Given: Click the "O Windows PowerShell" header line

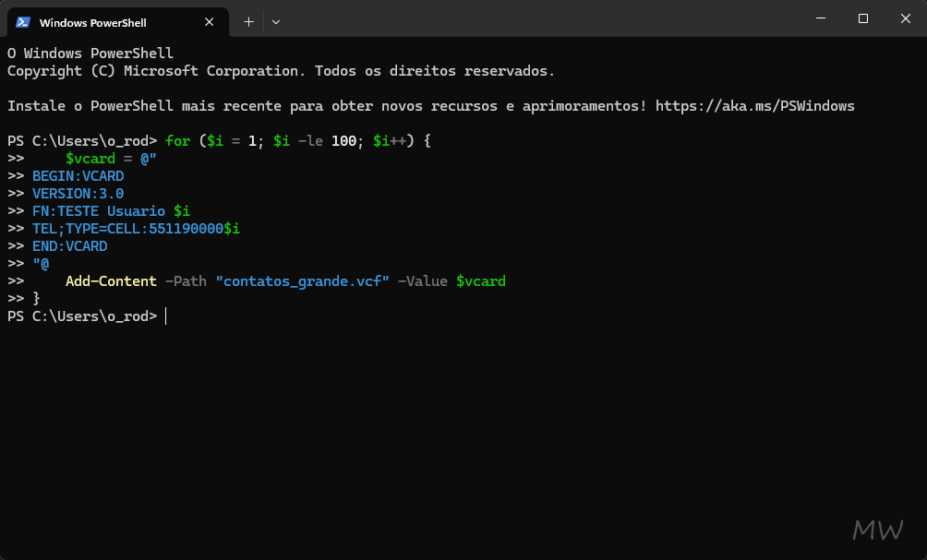Looking at the screenshot, I should (90, 54).
